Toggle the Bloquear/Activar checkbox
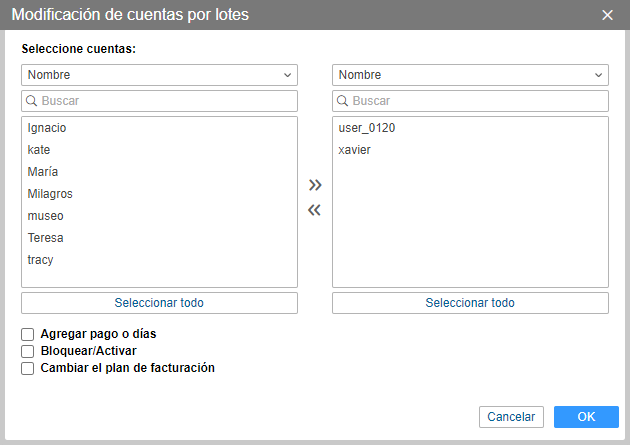Image resolution: width=630 pixels, height=445 pixels. click(28, 351)
